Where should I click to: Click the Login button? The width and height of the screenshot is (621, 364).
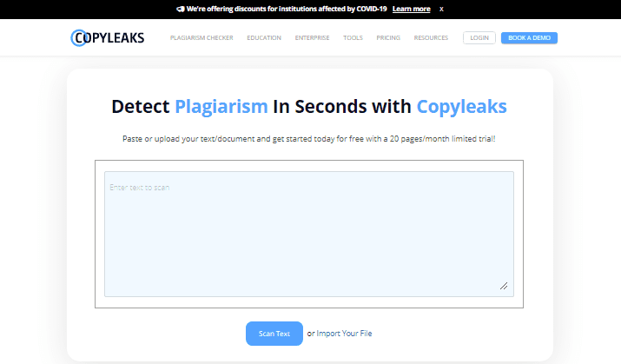(479, 37)
